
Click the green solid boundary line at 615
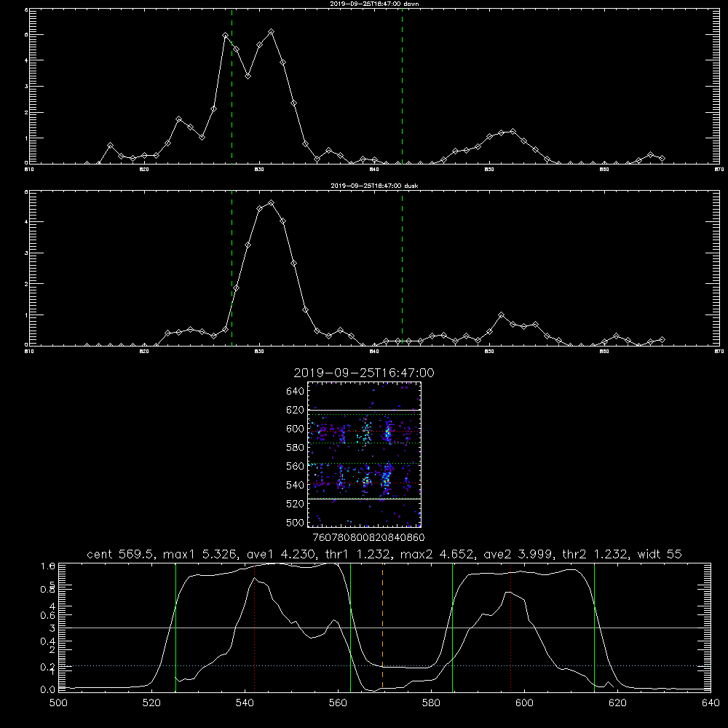594,628
